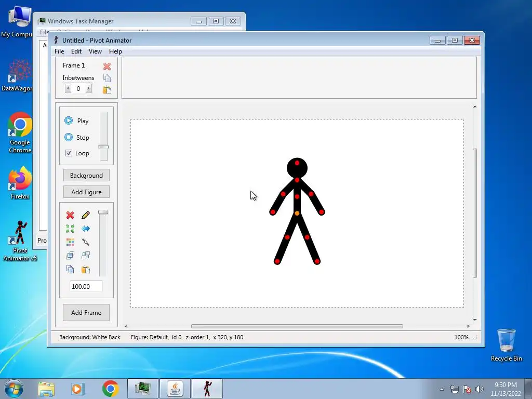Image resolution: width=532 pixels, height=399 pixels.
Task: Open the Recycle Bin
Action: pos(506,345)
